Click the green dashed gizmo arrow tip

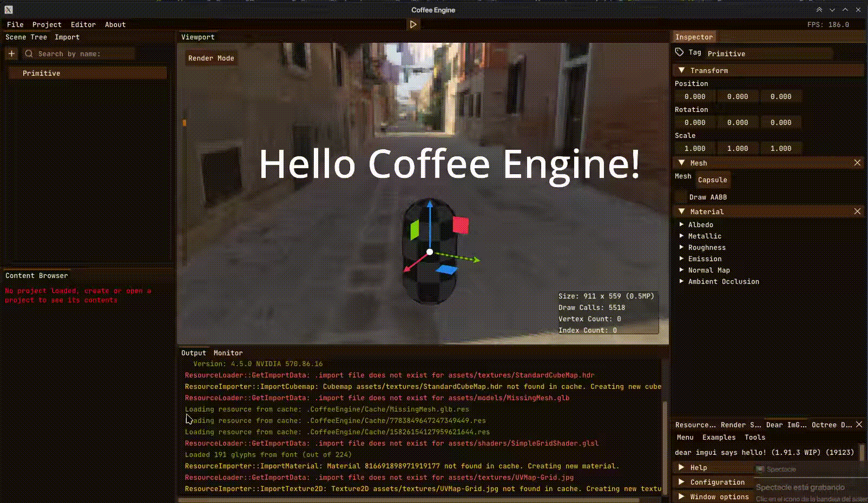pos(476,260)
